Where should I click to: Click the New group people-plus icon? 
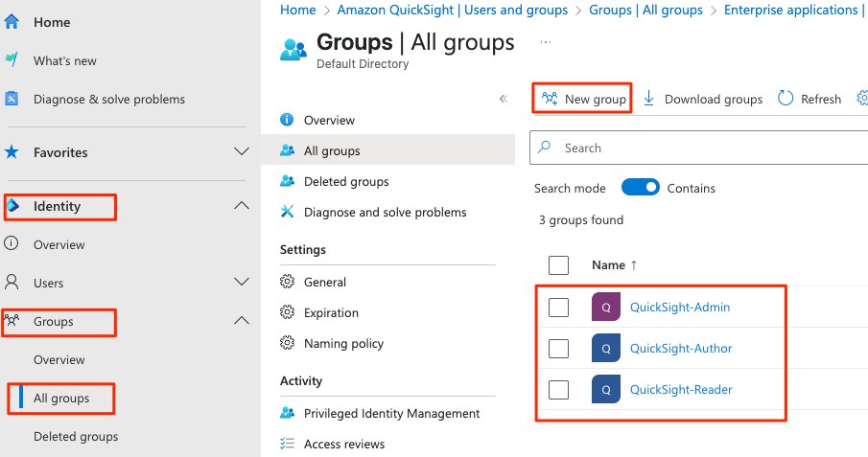pyautogui.click(x=550, y=99)
